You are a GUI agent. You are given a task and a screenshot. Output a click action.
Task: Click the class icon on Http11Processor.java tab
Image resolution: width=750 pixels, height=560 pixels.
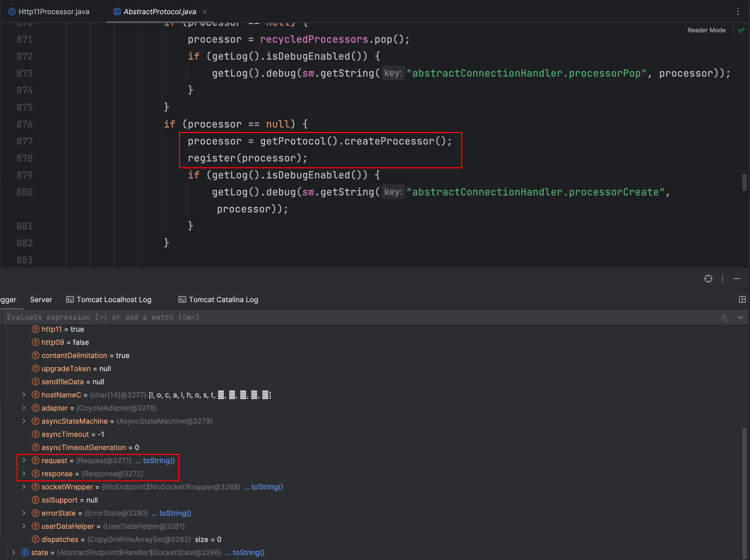[12, 11]
